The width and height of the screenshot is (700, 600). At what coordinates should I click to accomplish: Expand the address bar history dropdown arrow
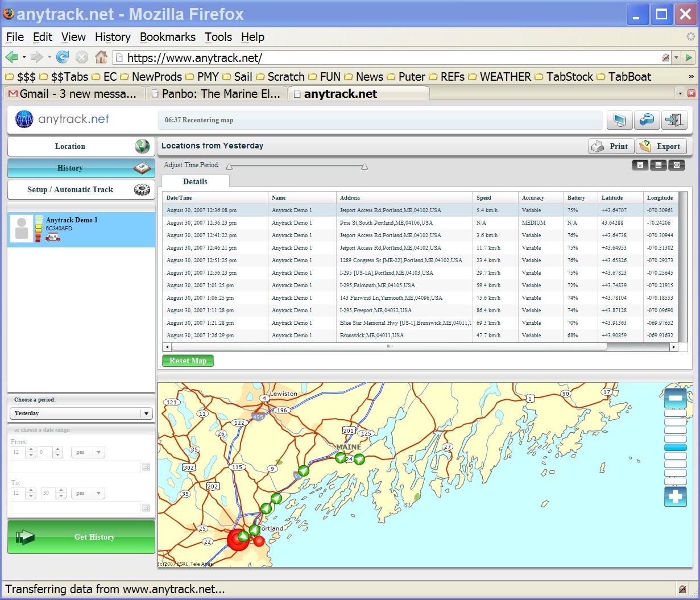pyautogui.click(x=676, y=57)
